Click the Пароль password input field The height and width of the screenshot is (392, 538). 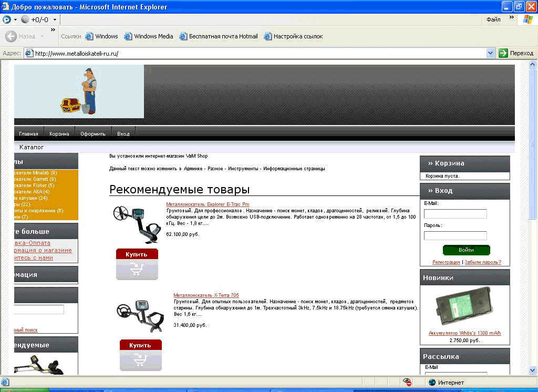pyautogui.click(x=455, y=235)
